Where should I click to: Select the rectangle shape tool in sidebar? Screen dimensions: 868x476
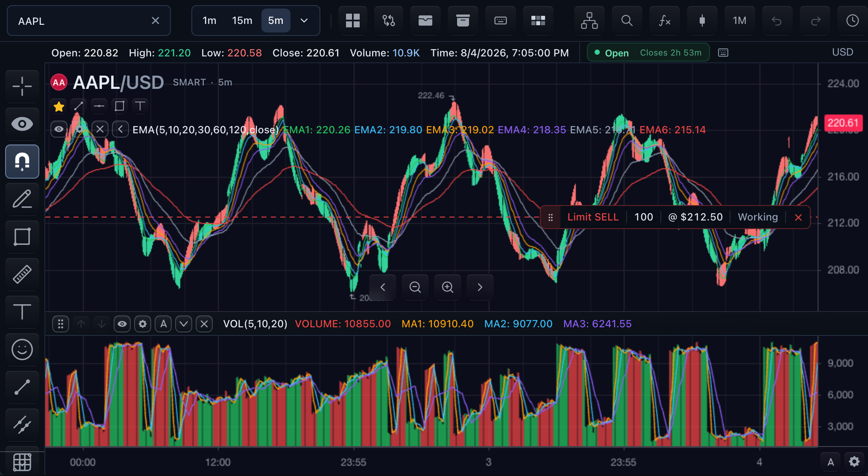point(22,237)
